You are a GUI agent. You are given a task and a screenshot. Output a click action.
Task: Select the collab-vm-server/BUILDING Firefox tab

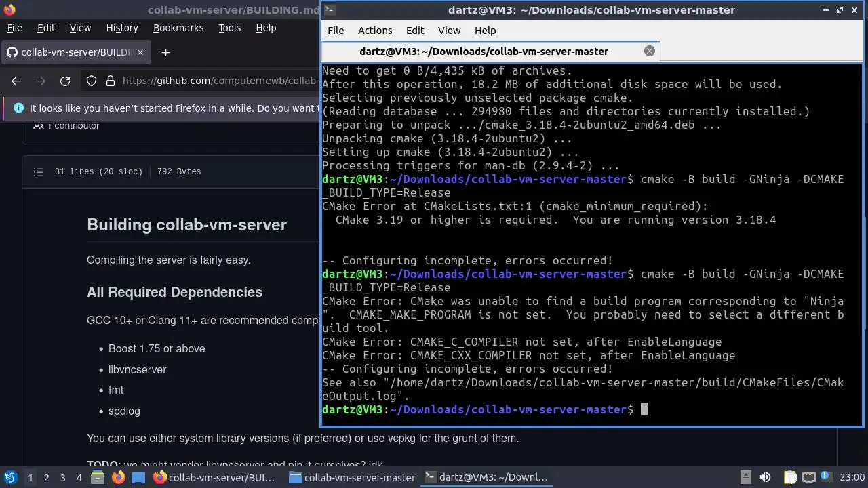tap(75, 52)
